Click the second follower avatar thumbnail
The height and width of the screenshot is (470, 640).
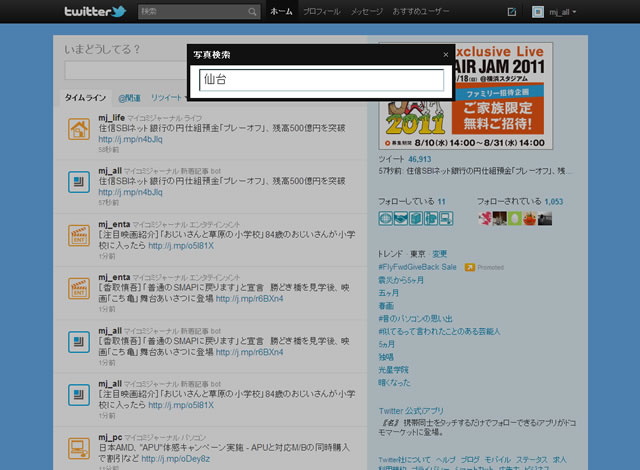(x=500, y=218)
